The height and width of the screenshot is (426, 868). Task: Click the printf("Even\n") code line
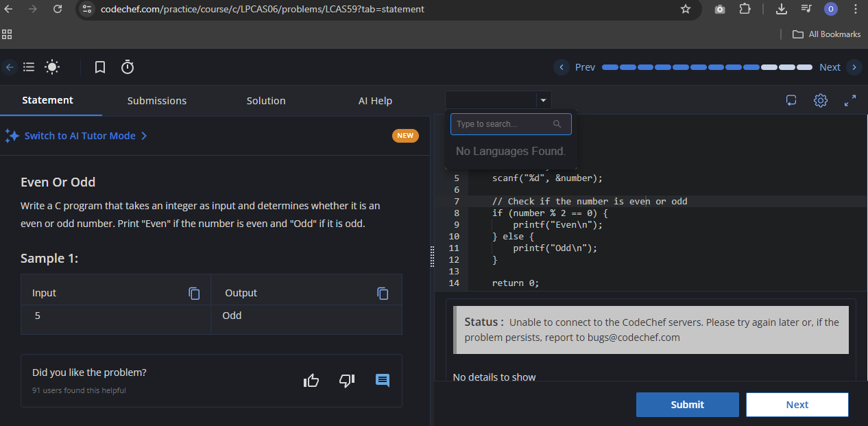[557, 224]
